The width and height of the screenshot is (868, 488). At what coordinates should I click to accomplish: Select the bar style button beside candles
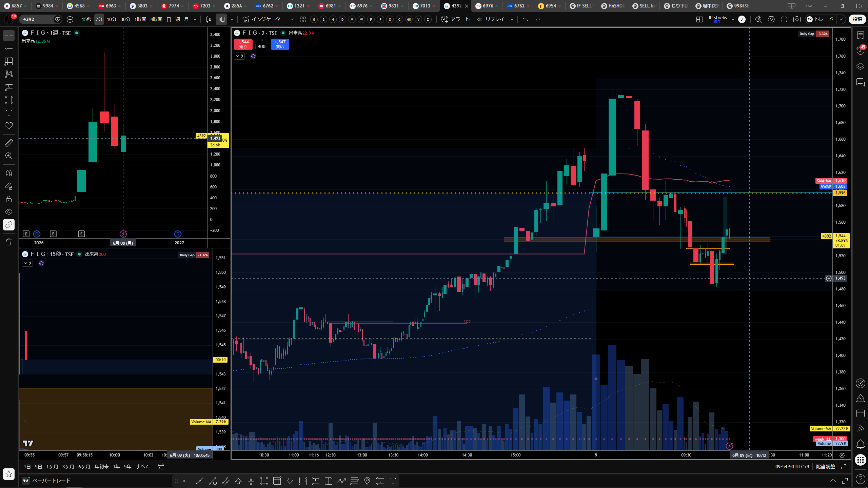coord(209,19)
